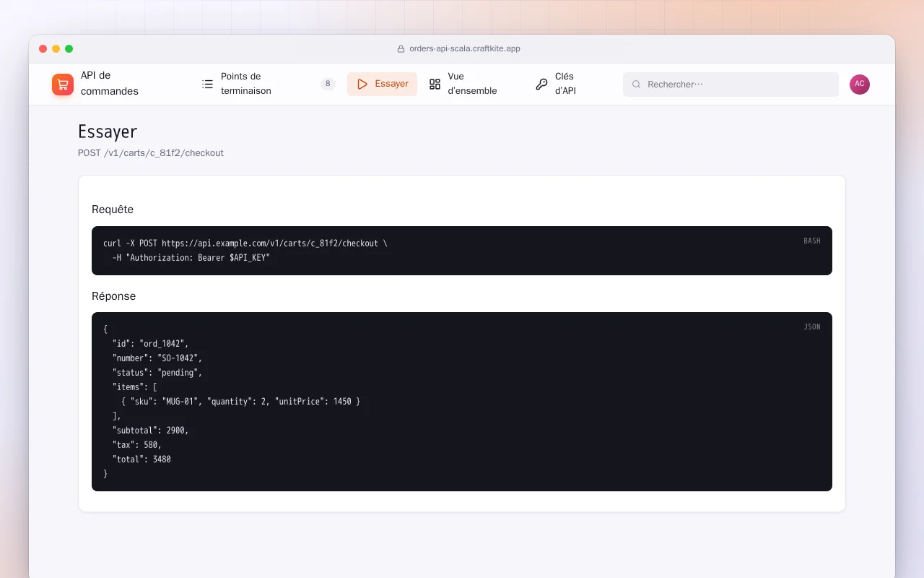Viewport: 924px width, 578px height.
Task: Click the grid icon beside Vue d'ensemble
Action: (435, 84)
